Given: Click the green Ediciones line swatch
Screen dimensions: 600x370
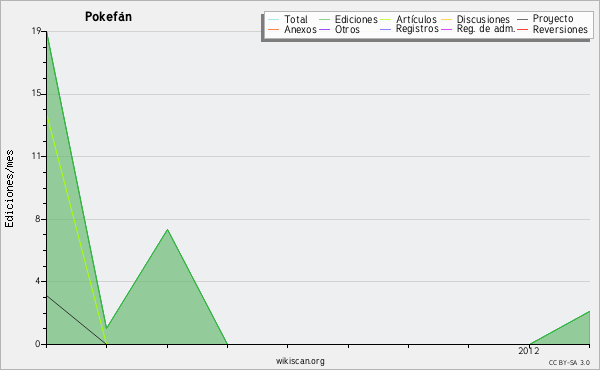Looking at the screenshot, I should pos(324,20).
